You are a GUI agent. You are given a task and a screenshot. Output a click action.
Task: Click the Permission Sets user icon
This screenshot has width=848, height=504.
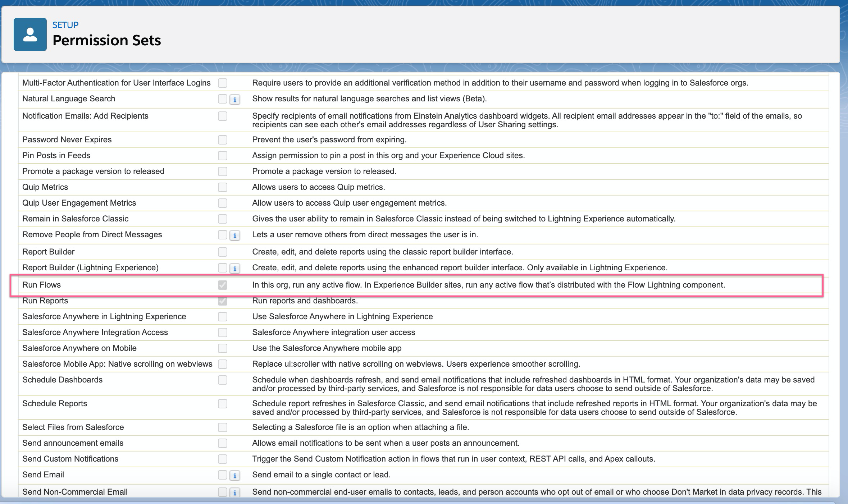[30, 35]
